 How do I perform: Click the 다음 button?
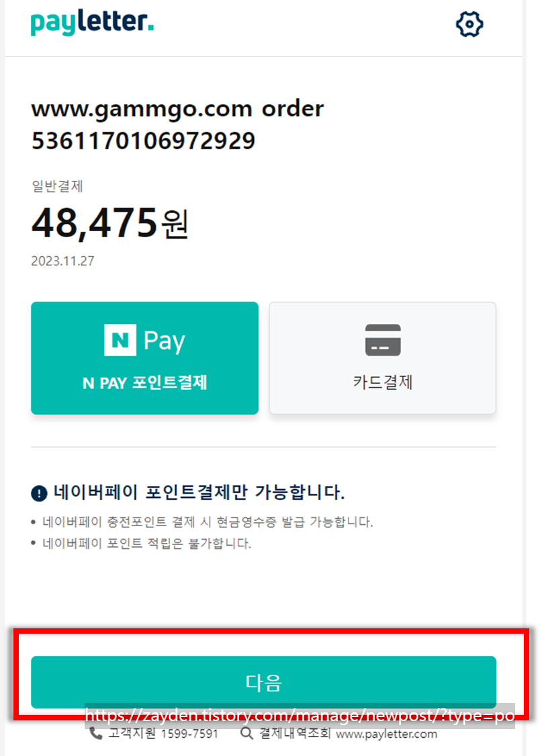click(263, 682)
